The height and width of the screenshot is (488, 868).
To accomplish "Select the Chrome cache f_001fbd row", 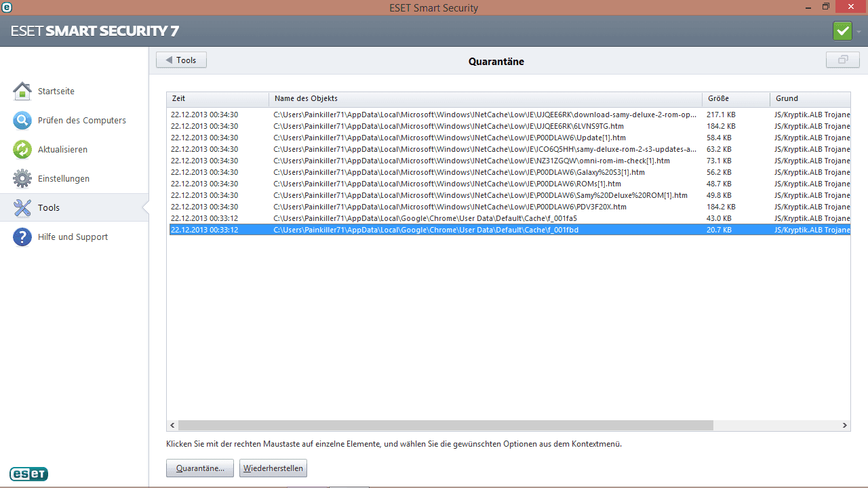I will (509, 230).
